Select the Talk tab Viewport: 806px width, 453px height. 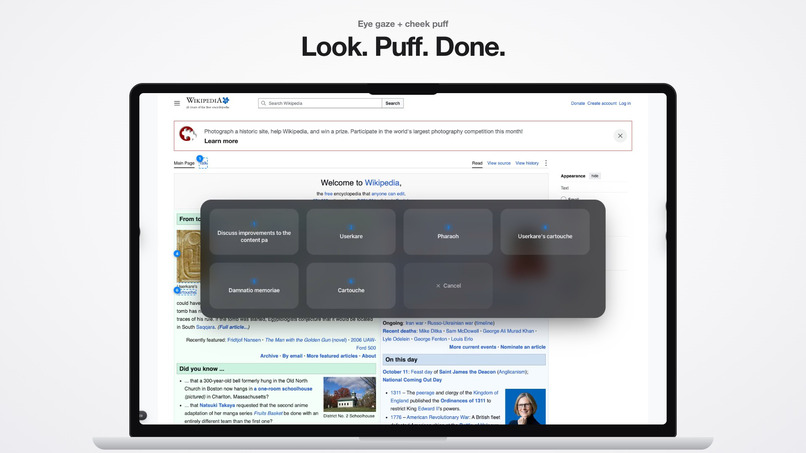[x=203, y=163]
